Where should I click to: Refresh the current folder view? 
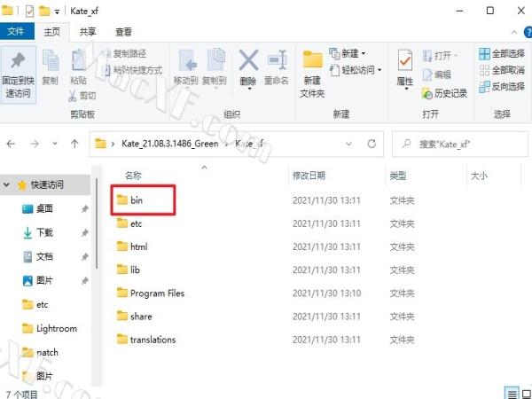[x=372, y=144]
